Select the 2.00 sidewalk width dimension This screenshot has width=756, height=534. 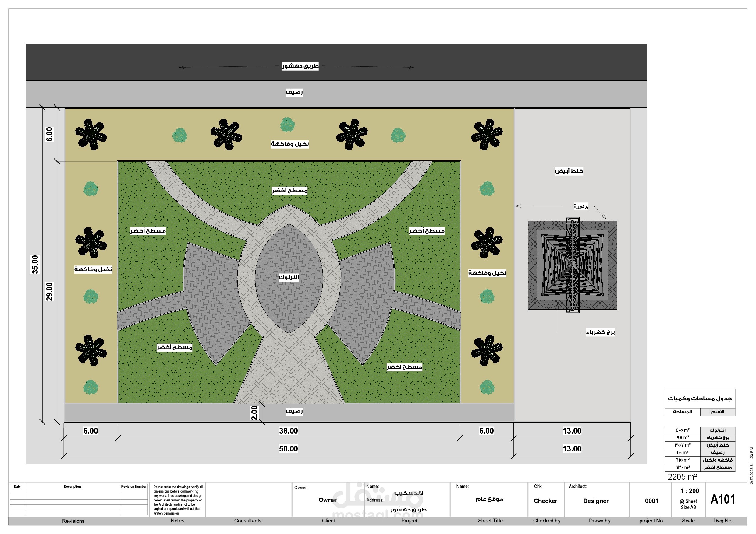[254, 413]
